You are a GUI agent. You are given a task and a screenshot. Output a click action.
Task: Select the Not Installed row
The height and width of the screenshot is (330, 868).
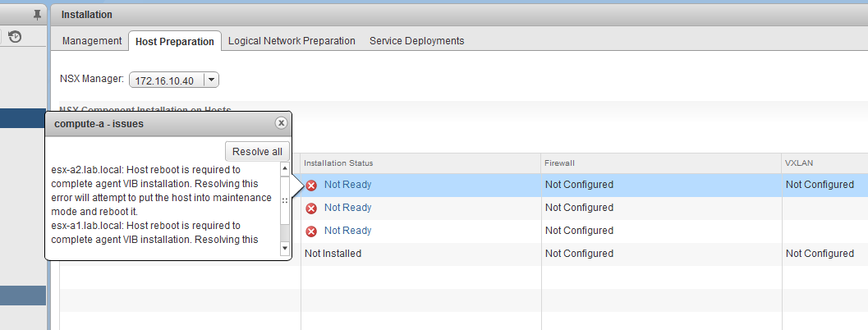(x=333, y=254)
